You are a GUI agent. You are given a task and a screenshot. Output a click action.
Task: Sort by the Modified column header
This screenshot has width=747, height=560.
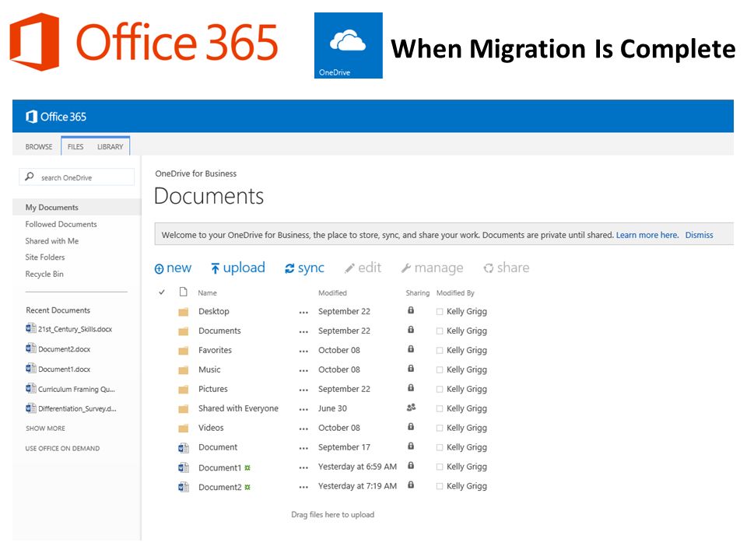[332, 293]
